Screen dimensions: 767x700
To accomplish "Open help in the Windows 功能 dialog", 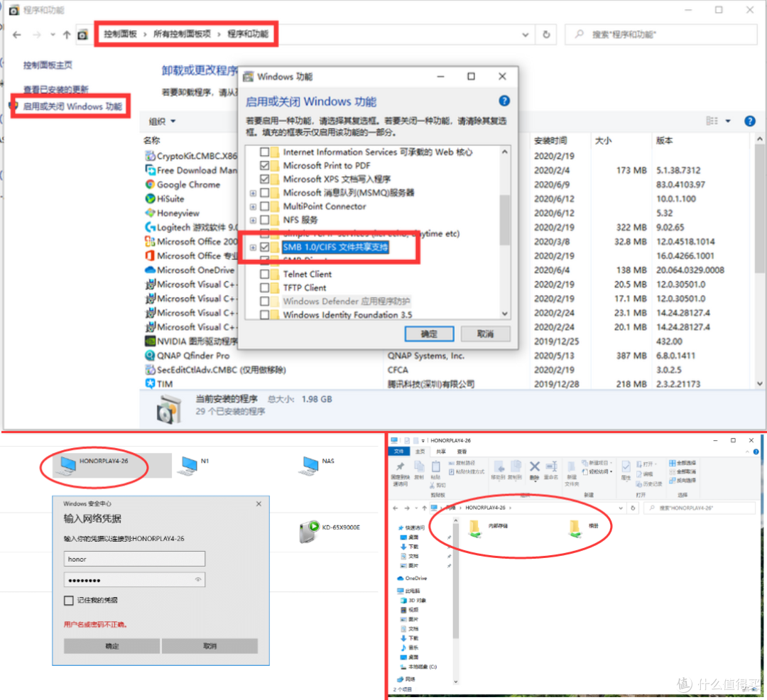I will click(x=504, y=102).
